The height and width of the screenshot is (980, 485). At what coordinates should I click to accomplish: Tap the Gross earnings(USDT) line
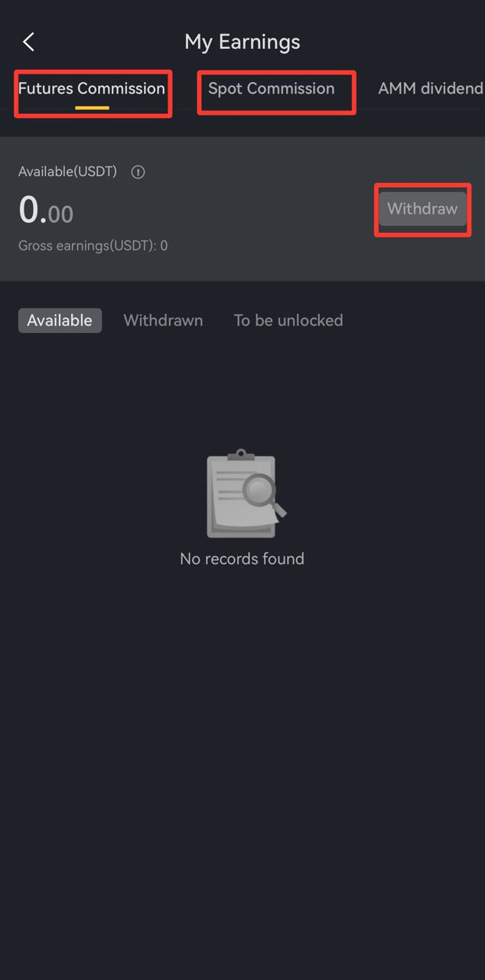(x=93, y=246)
